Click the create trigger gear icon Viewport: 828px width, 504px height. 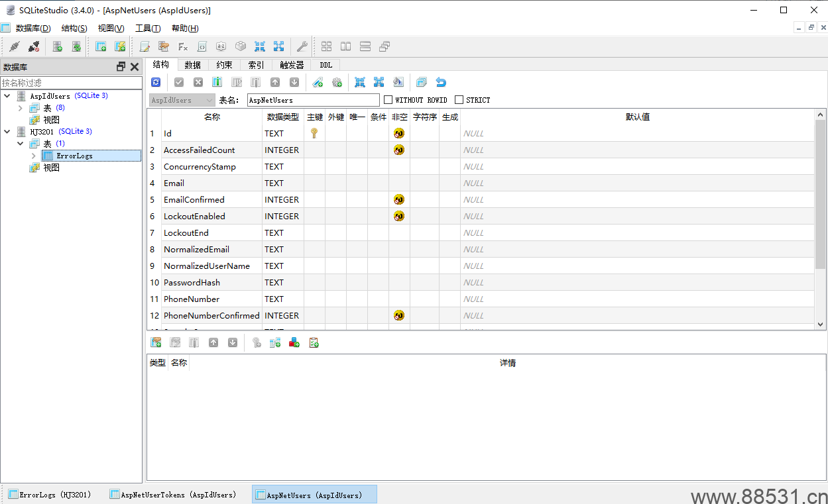tap(337, 82)
